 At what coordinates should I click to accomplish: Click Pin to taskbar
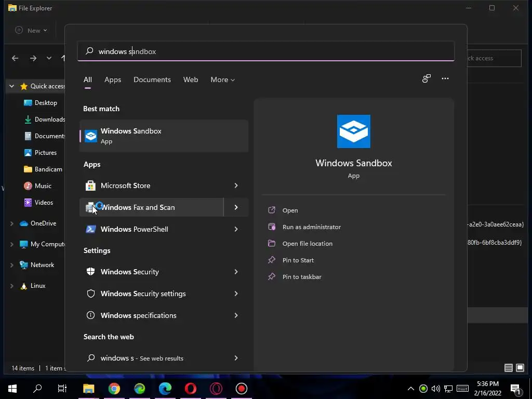pos(302,277)
